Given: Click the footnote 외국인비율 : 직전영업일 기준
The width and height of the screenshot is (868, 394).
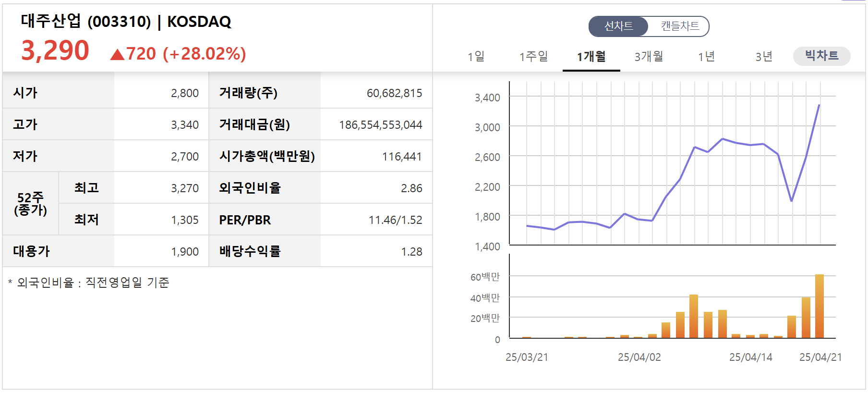Looking at the screenshot, I should point(89,283).
